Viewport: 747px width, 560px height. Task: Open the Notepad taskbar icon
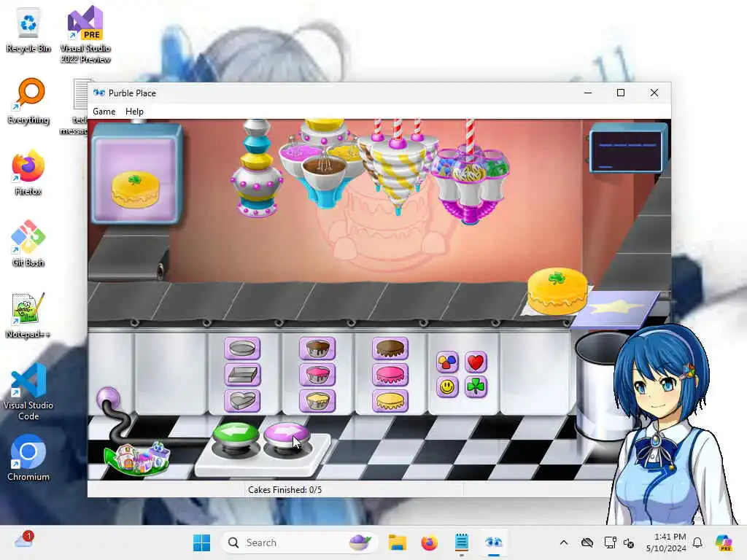pos(461,542)
